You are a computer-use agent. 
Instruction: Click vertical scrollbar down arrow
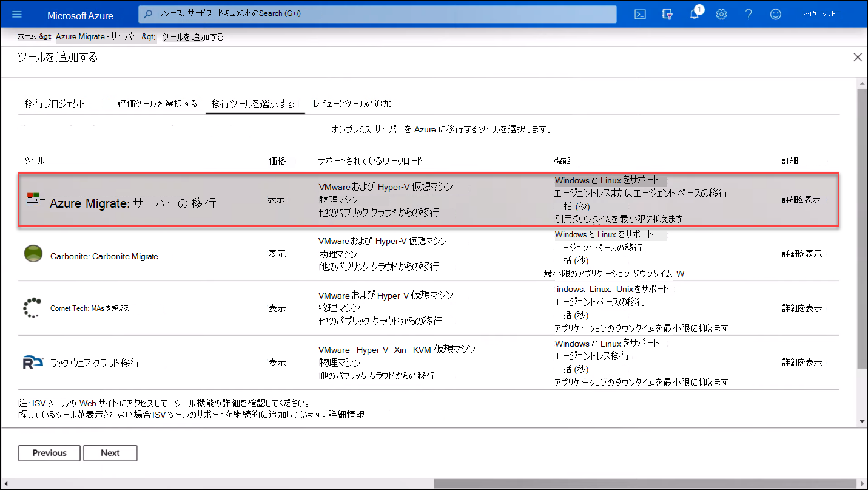tap(862, 421)
